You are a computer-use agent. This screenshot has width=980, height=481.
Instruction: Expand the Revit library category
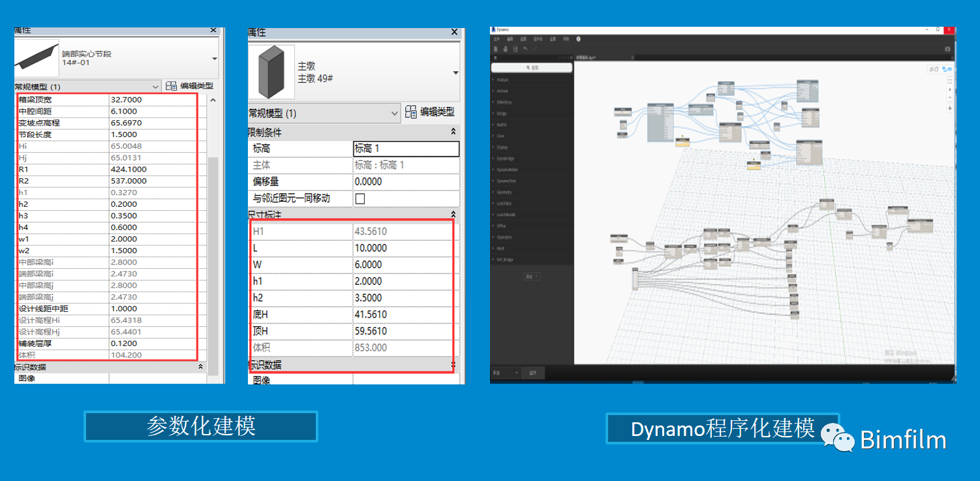tap(501, 248)
